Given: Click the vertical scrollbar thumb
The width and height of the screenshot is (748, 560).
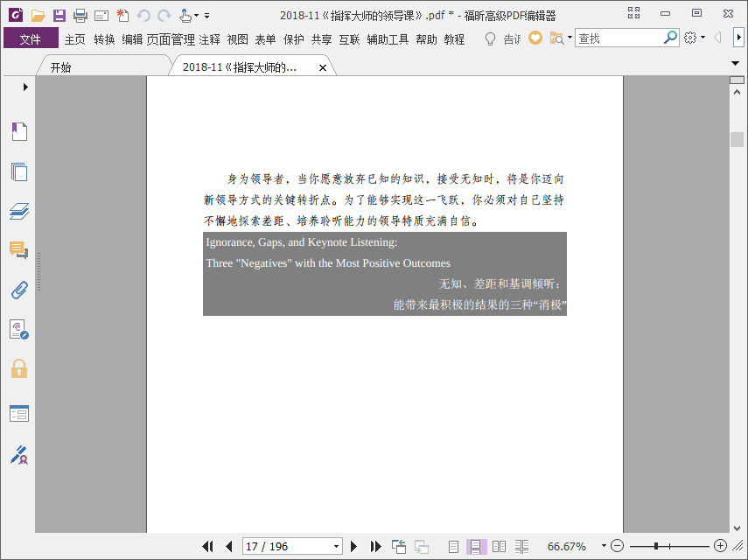Looking at the screenshot, I should (x=737, y=139).
